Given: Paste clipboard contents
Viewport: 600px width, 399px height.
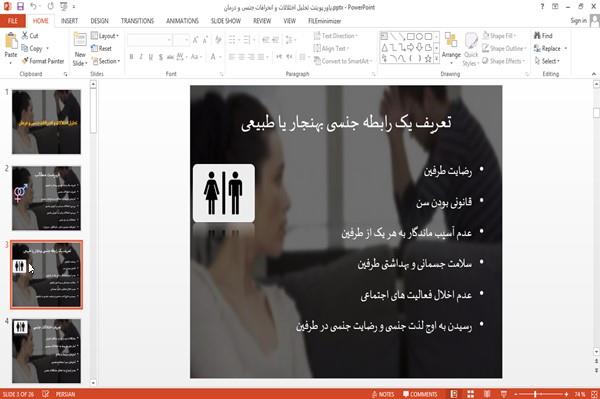Looking at the screenshot, I should 11,46.
